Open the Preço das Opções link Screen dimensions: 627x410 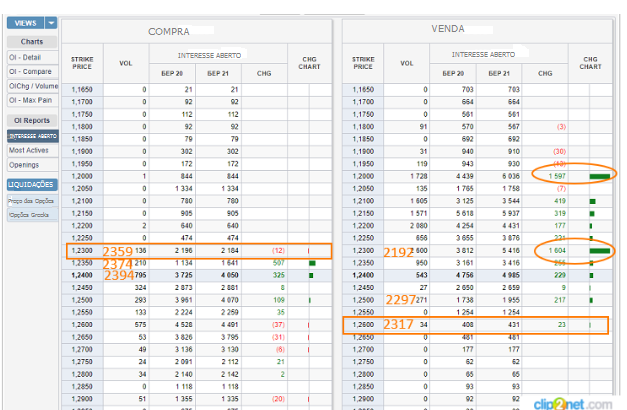pos(31,201)
